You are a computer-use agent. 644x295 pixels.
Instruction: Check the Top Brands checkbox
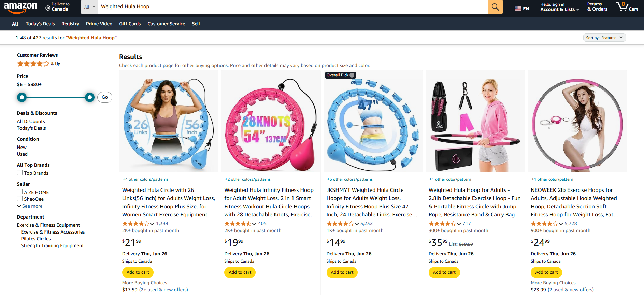click(x=20, y=173)
